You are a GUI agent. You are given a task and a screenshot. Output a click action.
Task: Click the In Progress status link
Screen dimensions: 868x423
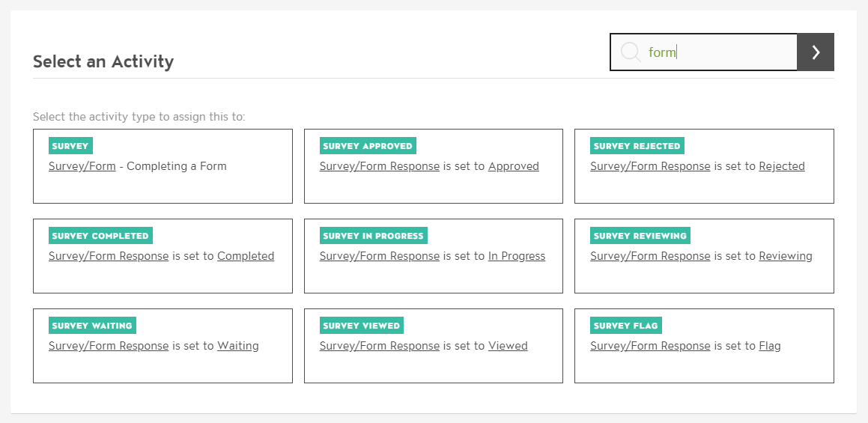point(517,256)
